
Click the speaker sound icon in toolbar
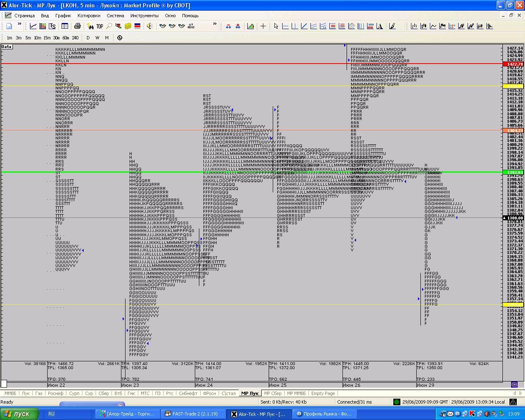click(149, 26)
